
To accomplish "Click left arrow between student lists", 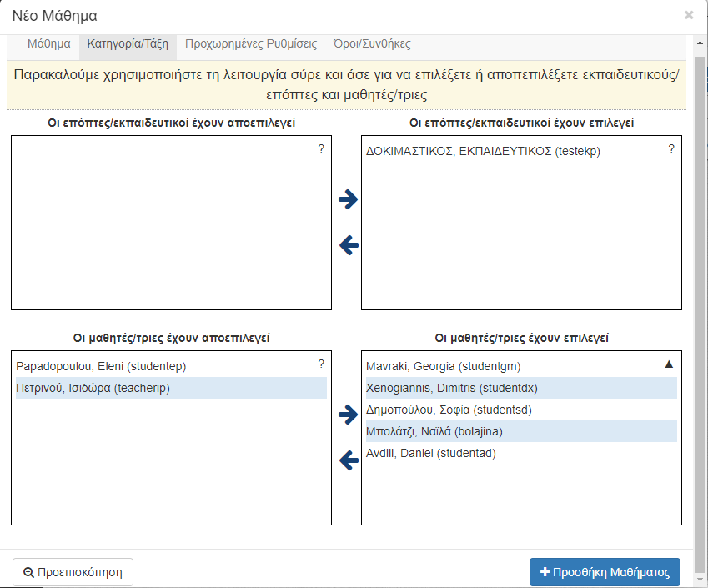I will coord(349,460).
